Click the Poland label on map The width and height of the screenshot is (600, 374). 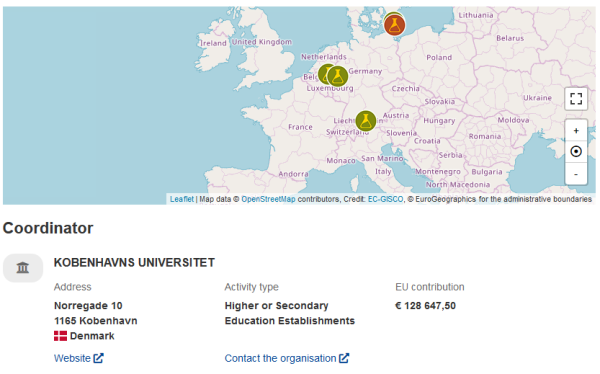click(x=439, y=57)
